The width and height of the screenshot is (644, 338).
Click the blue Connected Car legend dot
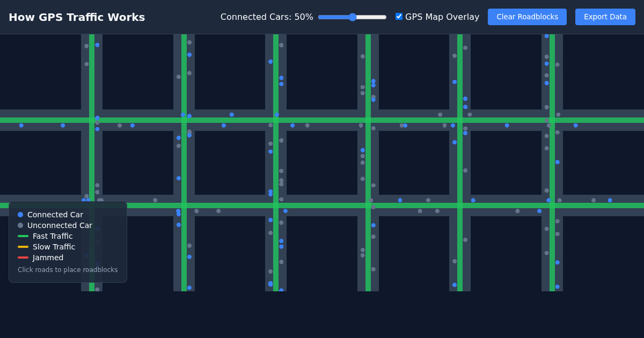coord(20,215)
